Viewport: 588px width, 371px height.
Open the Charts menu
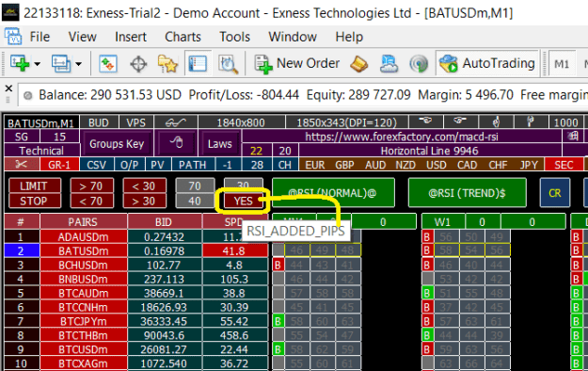[x=183, y=37]
